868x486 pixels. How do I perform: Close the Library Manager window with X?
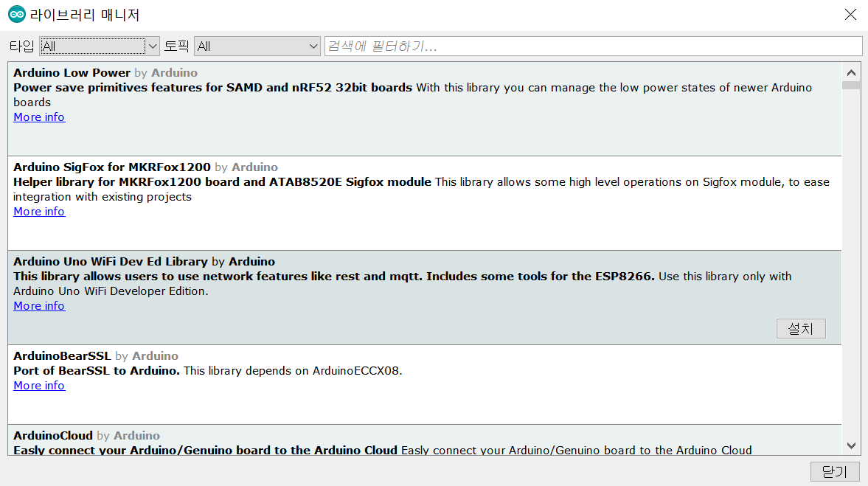pyautogui.click(x=850, y=15)
